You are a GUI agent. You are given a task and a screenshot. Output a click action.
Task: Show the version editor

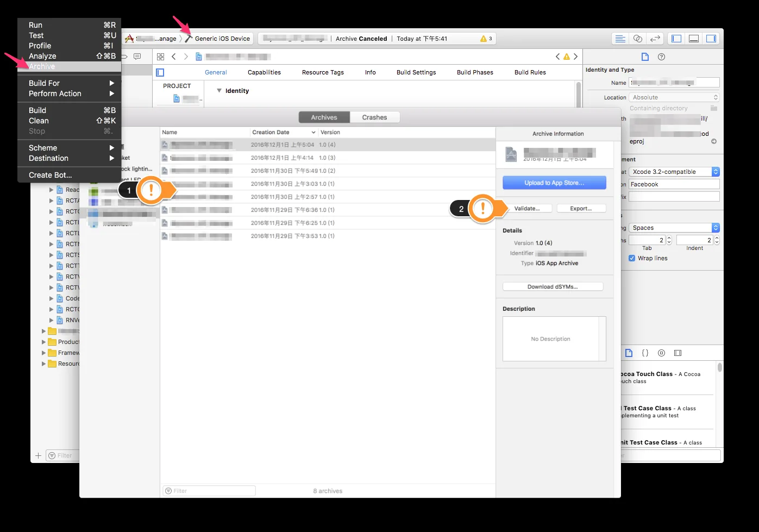click(x=655, y=39)
